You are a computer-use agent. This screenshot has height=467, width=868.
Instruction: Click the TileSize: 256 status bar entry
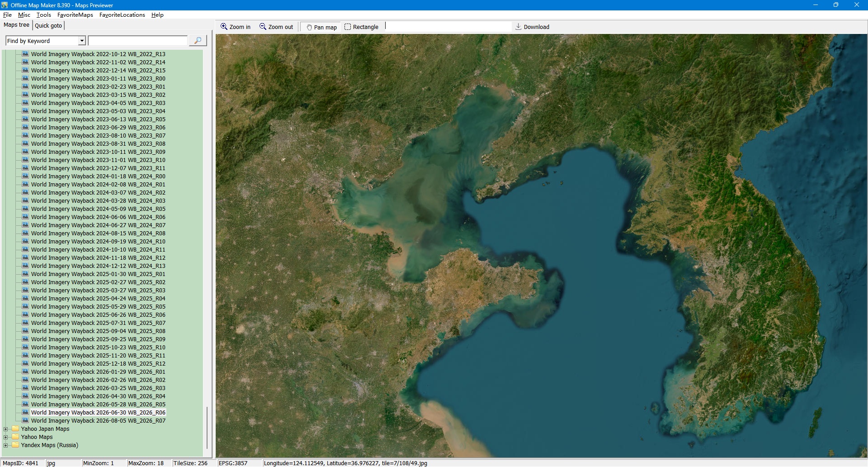tap(194, 463)
